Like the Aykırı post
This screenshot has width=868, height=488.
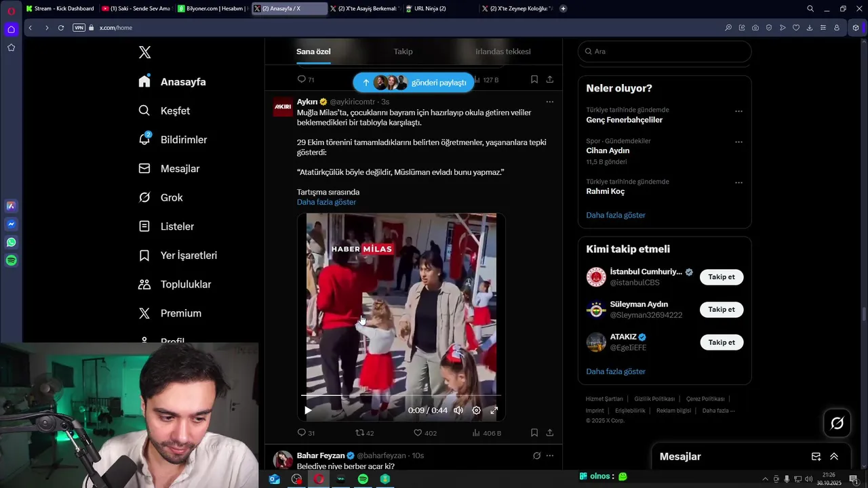coord(425,432)
